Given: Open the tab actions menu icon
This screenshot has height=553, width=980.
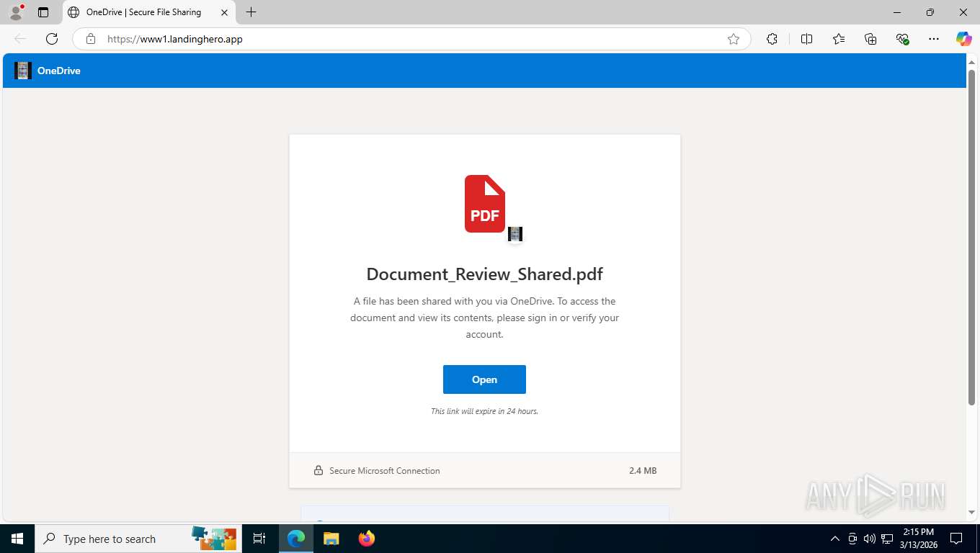Looking at the screenshot, I should pos(43,12).
